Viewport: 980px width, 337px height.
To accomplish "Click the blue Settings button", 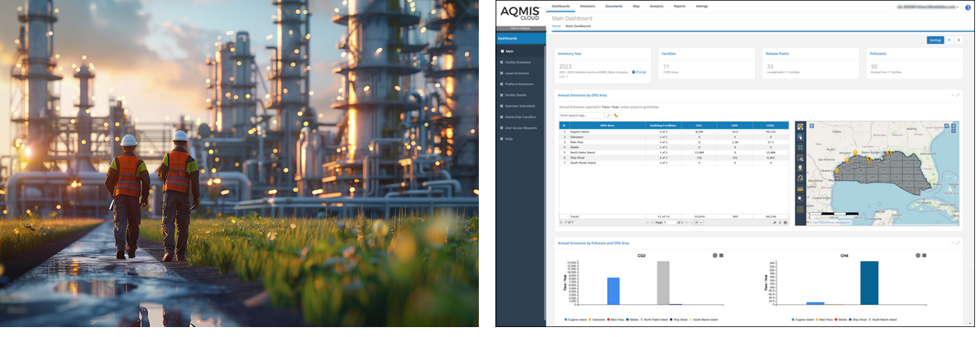I will pyautogui.click(x=935, y=40).
